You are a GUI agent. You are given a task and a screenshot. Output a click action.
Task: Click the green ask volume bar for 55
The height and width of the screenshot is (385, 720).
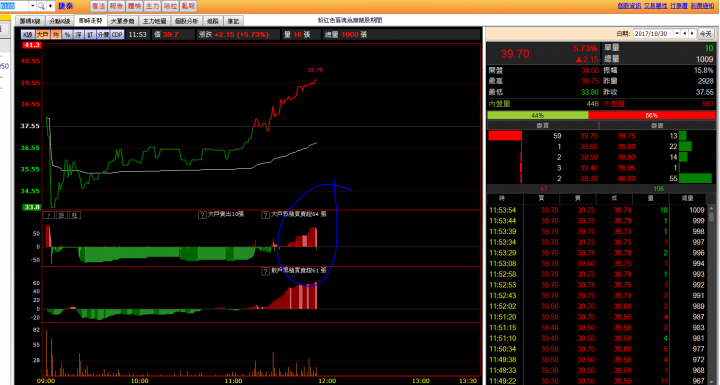coord(695,178)
